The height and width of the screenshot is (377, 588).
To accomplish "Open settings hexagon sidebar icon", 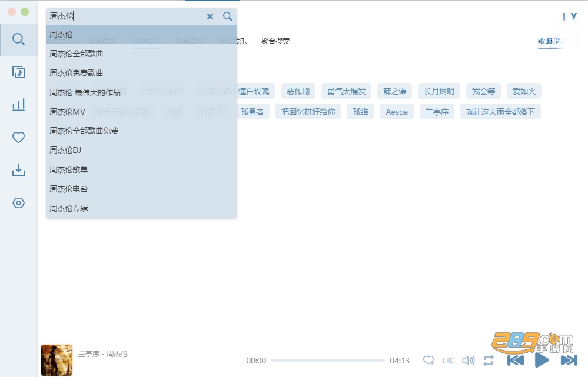I will coord(18,203).
